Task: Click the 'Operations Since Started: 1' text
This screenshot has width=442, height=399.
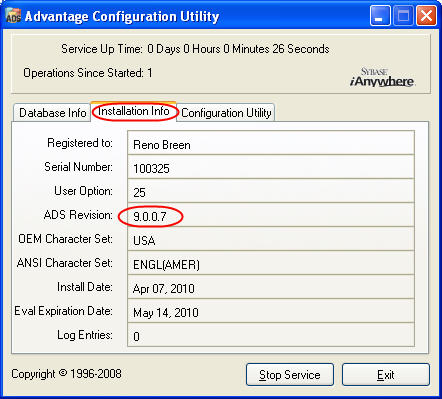Action: [x=88, y=73]
